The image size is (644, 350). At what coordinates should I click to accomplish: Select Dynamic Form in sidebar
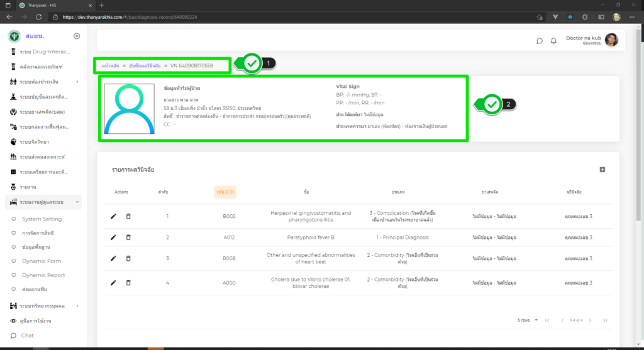[x=42, y=261]
